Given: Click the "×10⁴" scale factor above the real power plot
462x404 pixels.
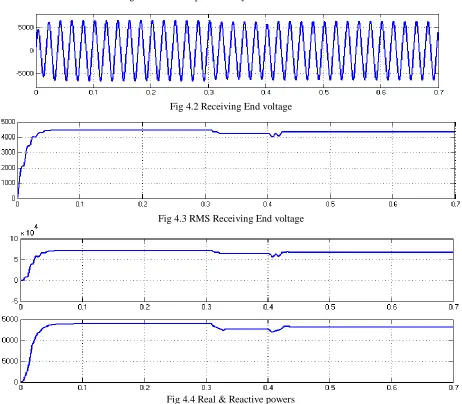Looking at the screenshot, I should pos(29,231).
